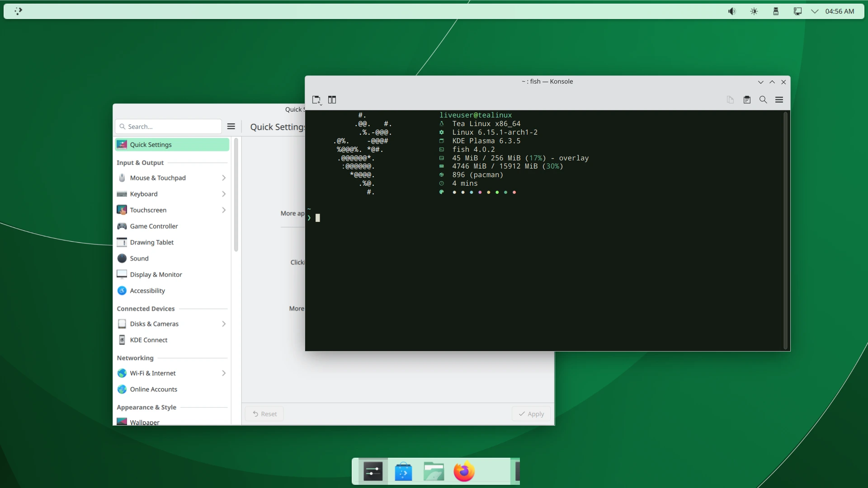
Task: Launch Firefox from the dock
Action: tap(464, 471)
